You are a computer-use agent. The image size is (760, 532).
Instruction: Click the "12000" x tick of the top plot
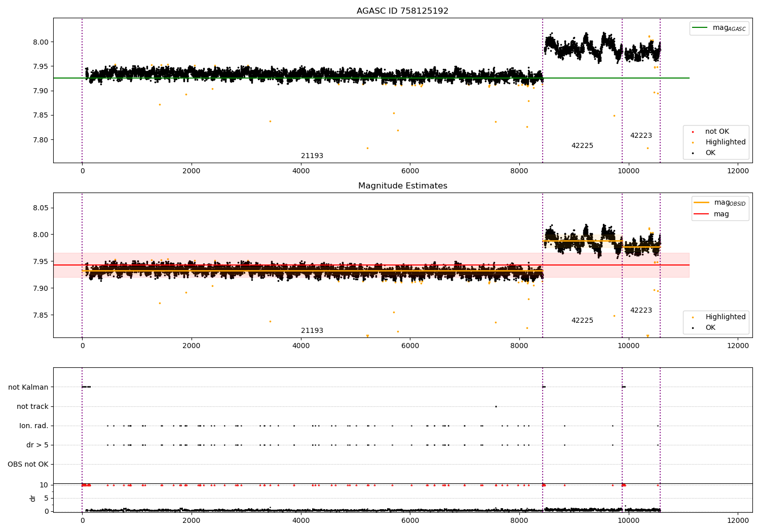pyautogui.click(x=738, y=171)
